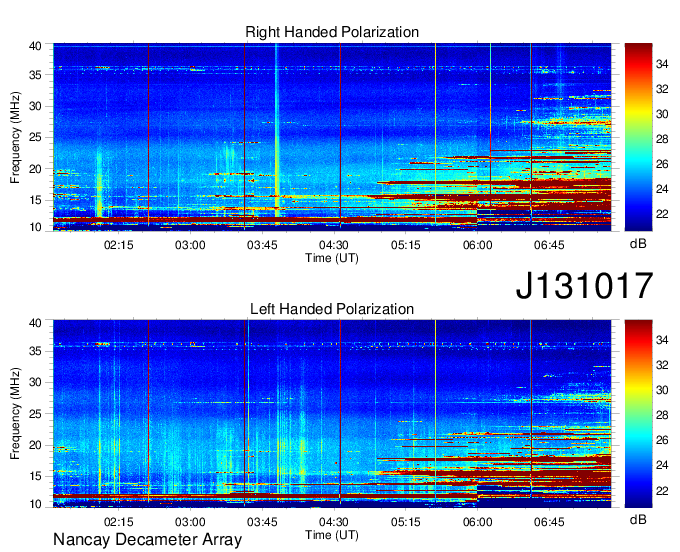Screen dimensions: 680x552
Task: Click the 35 MHz tick on the Right Handed plot
Action: [35, 75]
